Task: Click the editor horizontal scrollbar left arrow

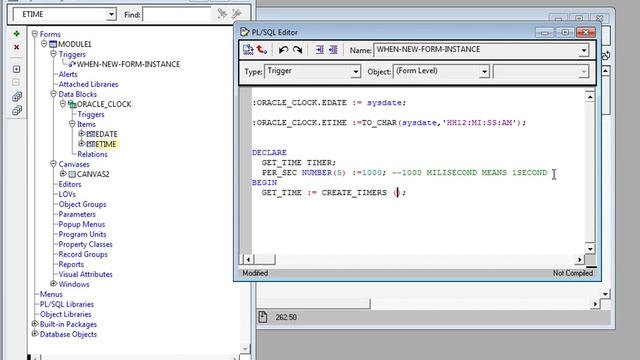Action: click(248, 259)
